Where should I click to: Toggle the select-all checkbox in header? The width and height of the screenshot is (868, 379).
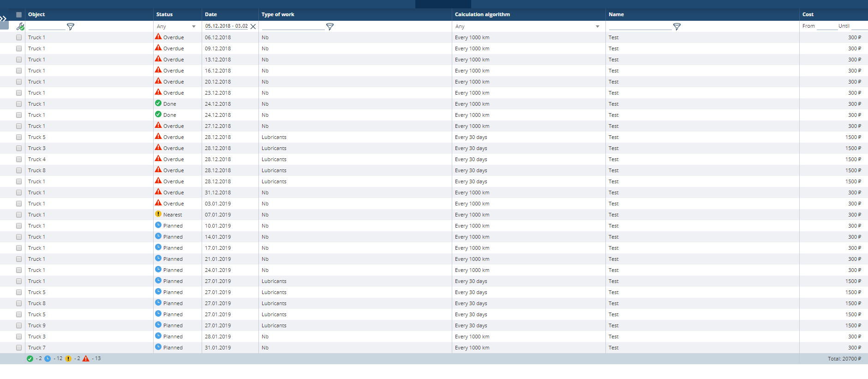click(x=19, y=15)
